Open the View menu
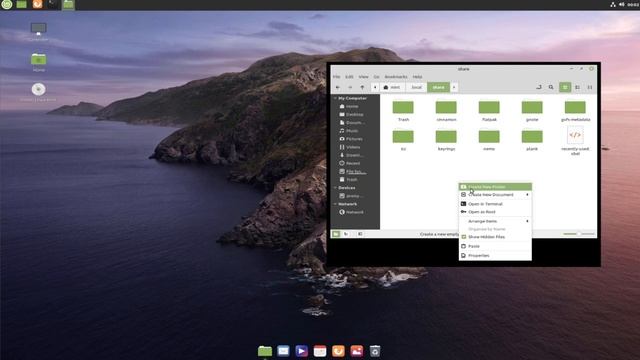The height and width of the screenshot is (360, 640). pos(363,77)
